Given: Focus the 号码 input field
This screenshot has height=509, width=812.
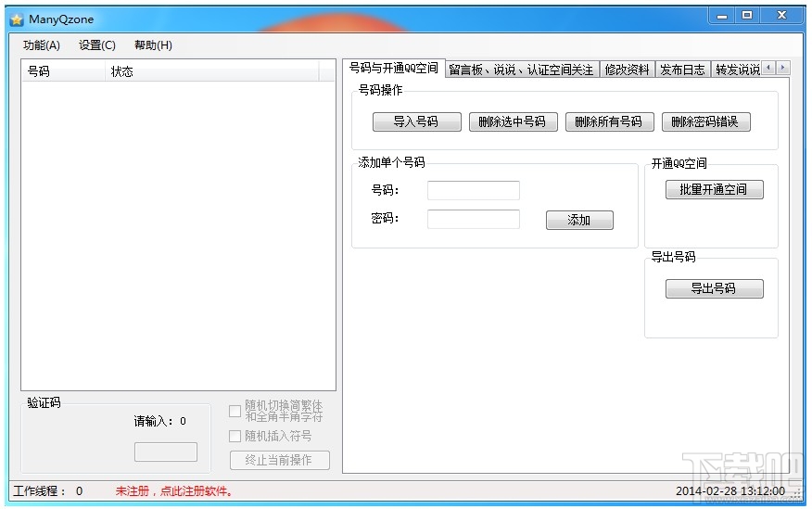Looking at the screenshot, I should 474,190.
